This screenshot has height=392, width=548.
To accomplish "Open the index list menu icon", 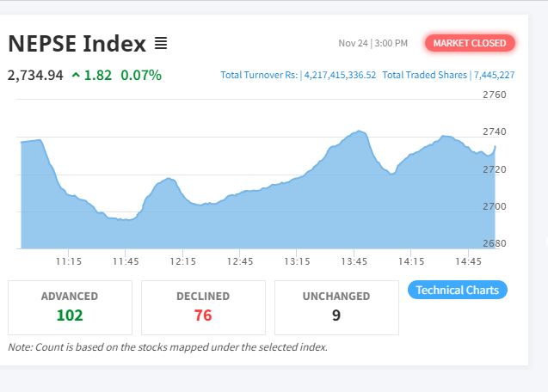I will tap(161, 43).
